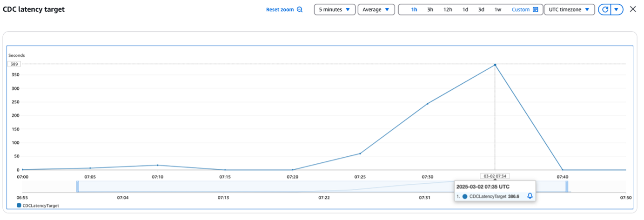Click the peak data point at 389
Viewport: 644px width, 220px height.
point(495,65)
